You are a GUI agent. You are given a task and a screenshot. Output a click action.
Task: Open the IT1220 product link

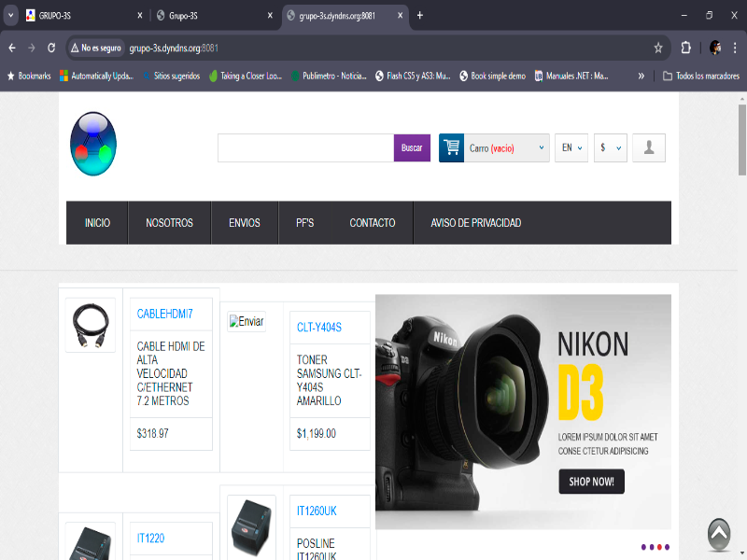point(150,539)
